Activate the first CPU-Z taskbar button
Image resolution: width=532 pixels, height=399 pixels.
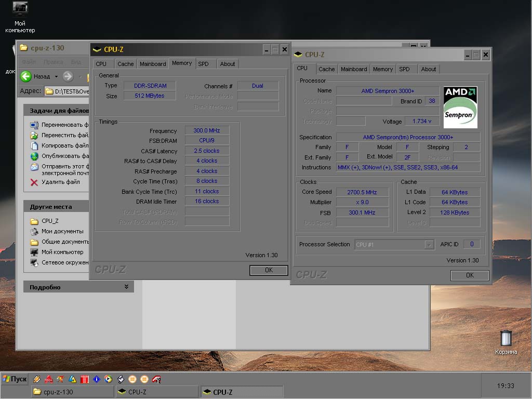click(157, 392)
